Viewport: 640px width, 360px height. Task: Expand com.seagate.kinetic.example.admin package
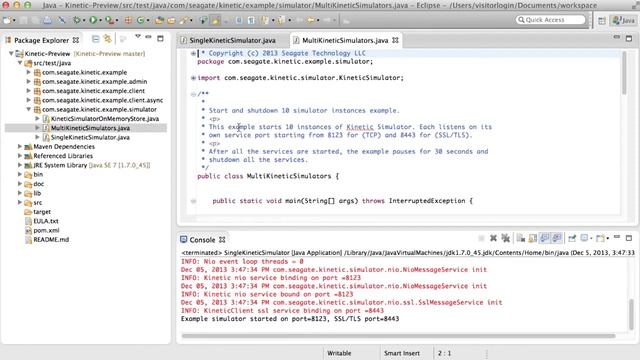29,82
